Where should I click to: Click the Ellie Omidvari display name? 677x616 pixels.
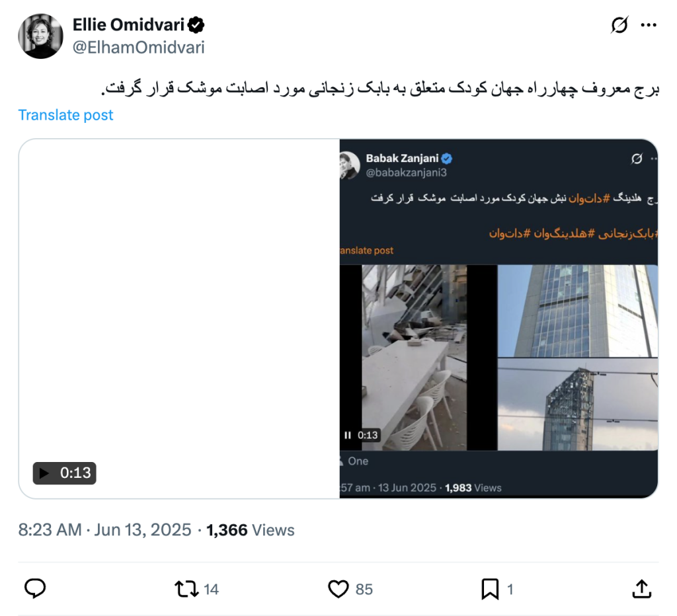click(x=128, y=24)
